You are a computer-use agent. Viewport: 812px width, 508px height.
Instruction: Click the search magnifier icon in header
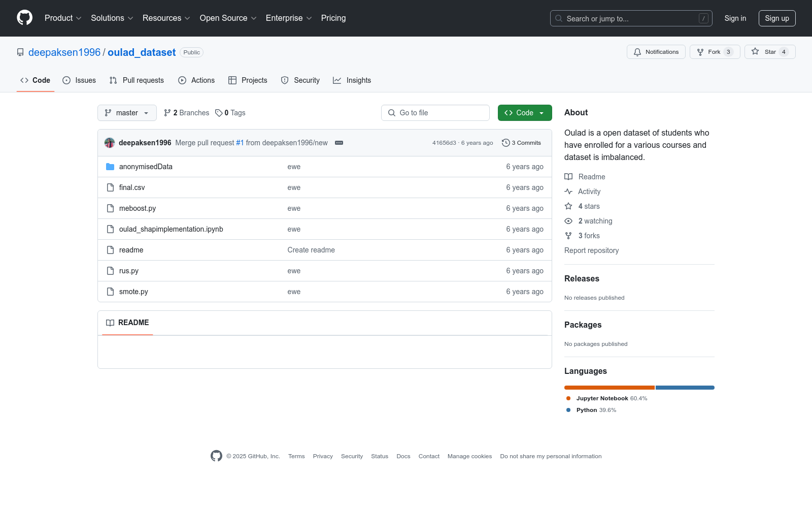tap(559, 18)
